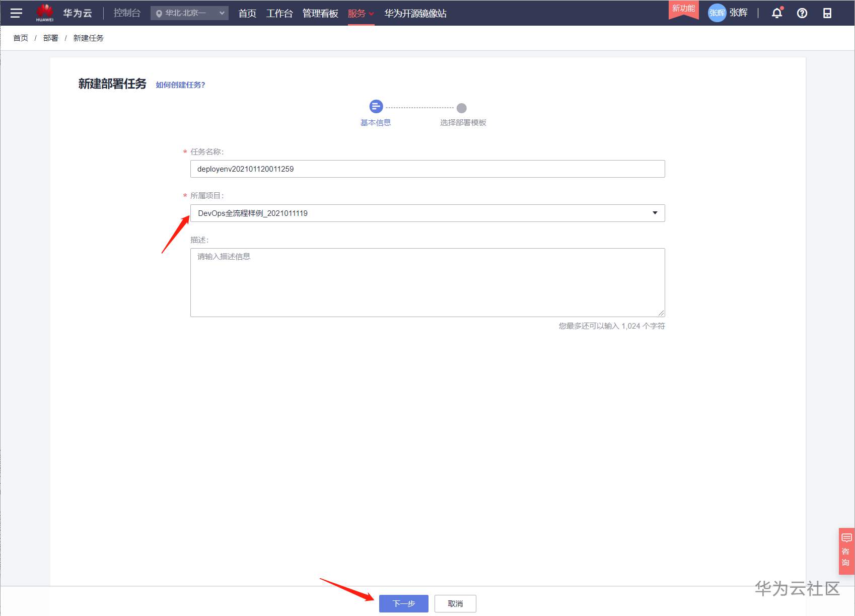Click the 首页 breadcrumb
Screen dimensions: 855x616
pos(21,38)
